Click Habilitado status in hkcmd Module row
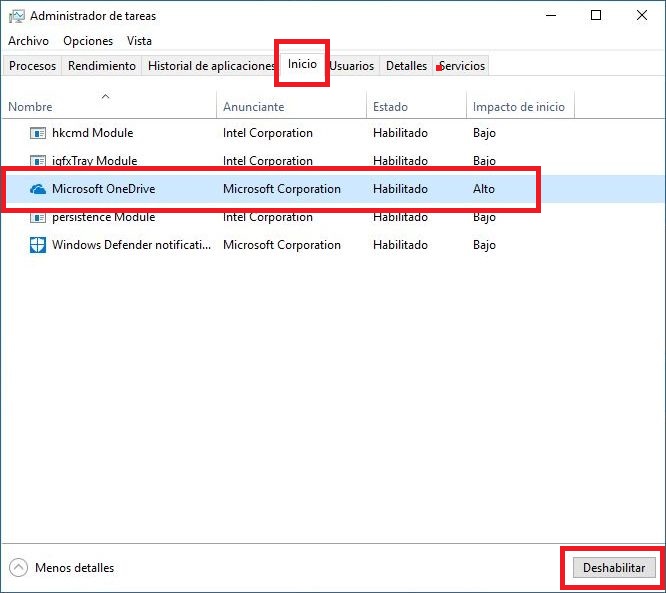Screen dimensions: 666x593 pos(400,133)
